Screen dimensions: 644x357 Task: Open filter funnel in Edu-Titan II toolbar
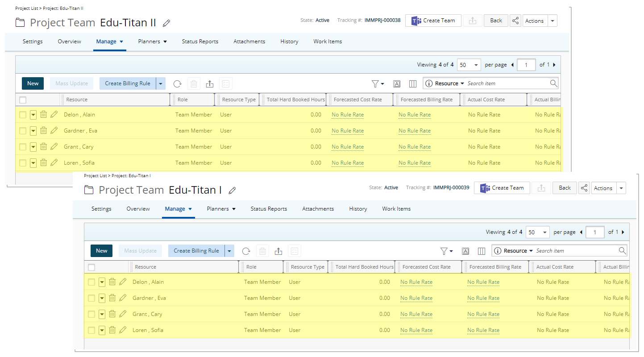(x=378, y=83)
